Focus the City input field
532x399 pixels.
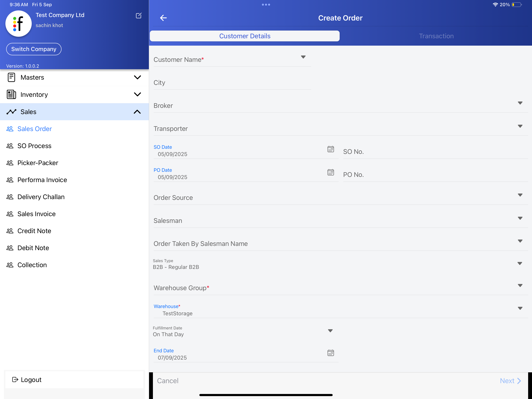pos(232,83)
